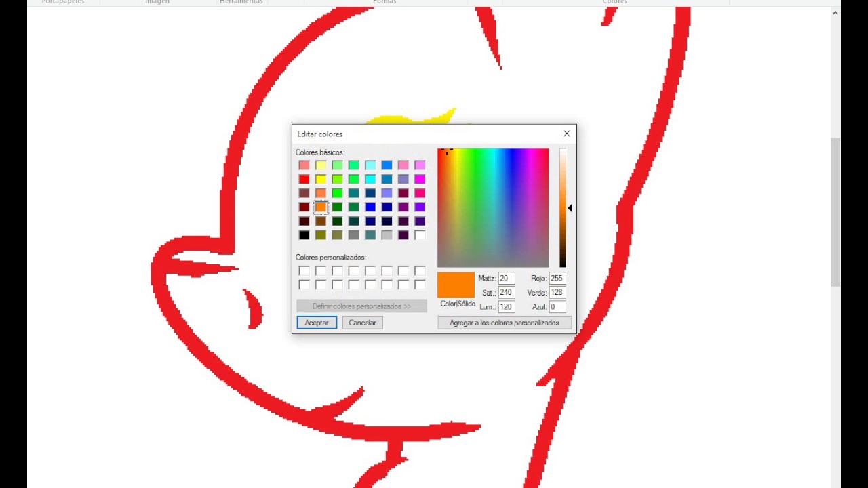Select the white basic color swatch

point(420,235)
